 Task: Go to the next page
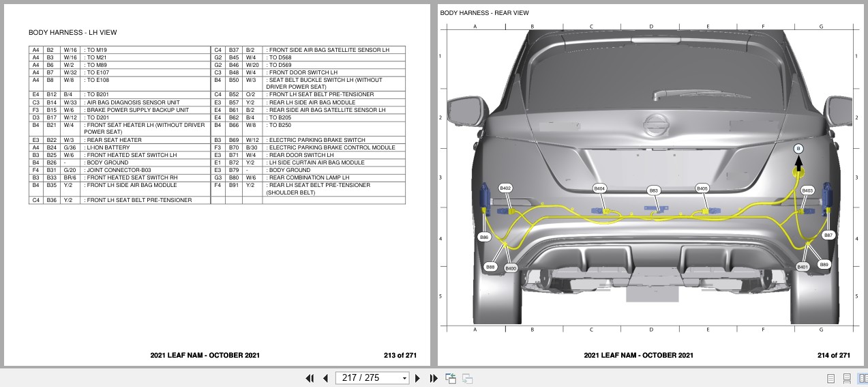[x=417, y=378]
